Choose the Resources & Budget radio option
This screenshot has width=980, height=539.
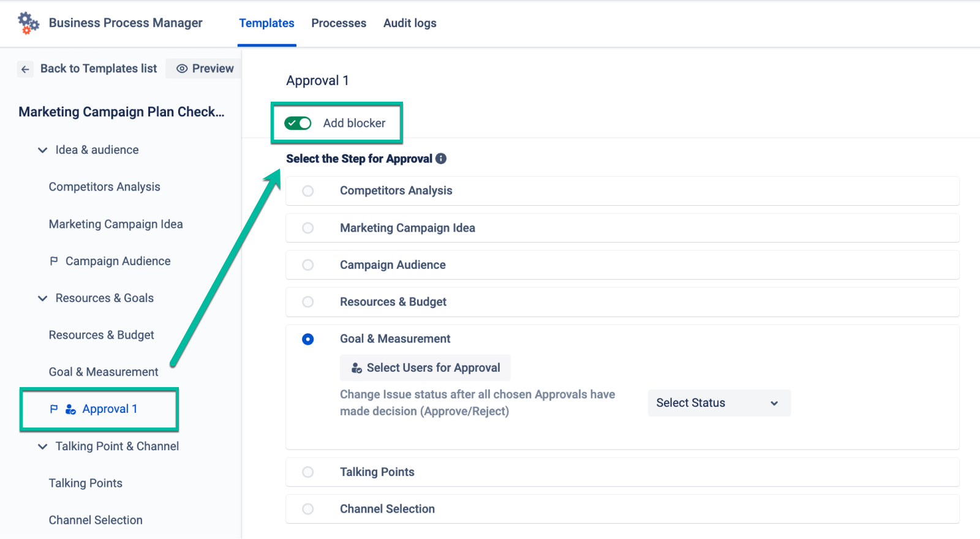308,302
